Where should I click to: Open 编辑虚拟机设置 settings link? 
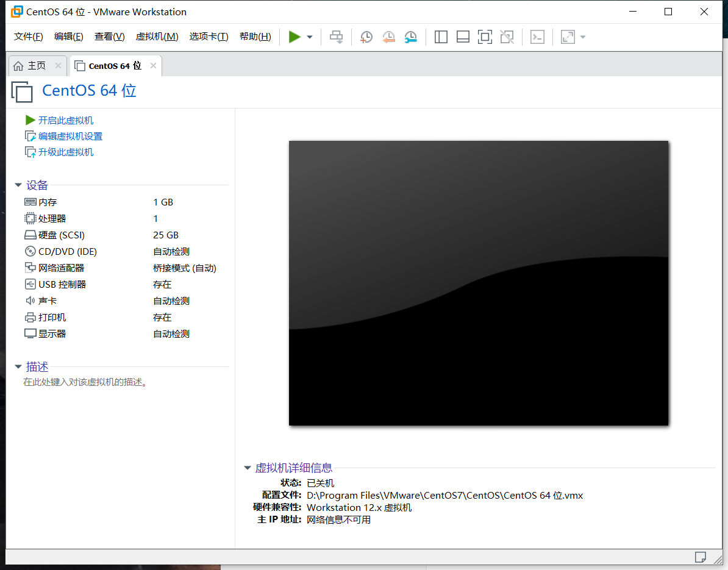coord(70,135)
